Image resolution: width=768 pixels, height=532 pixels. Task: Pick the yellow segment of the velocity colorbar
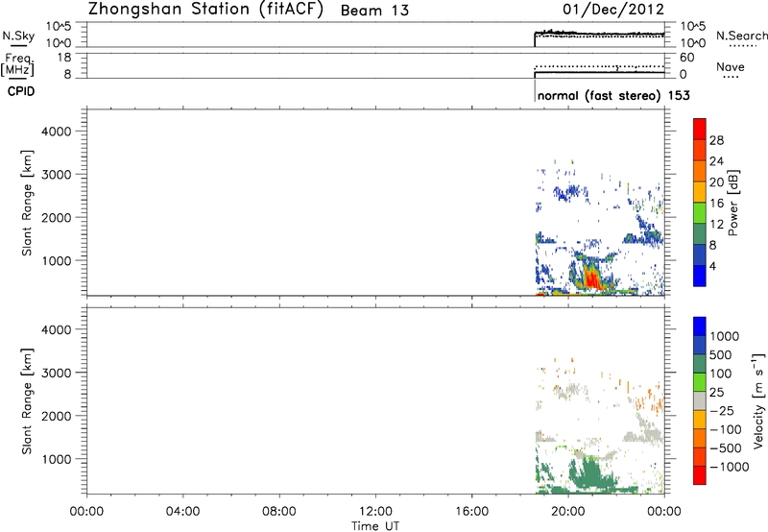coord(700,420)
